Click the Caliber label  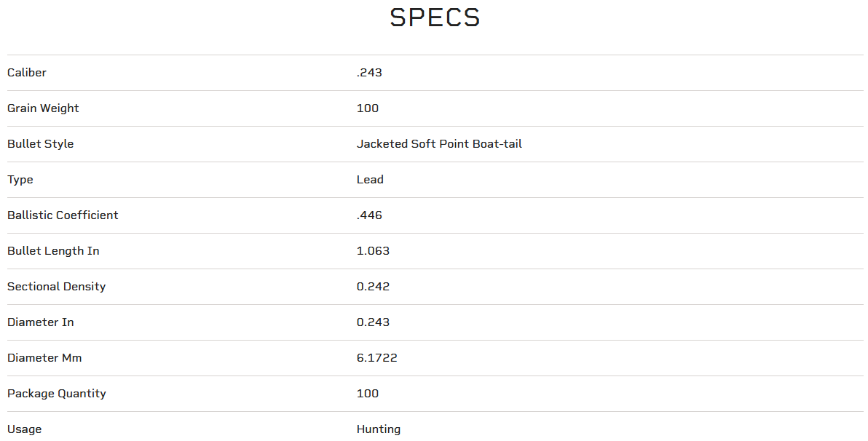click(27, 73)
